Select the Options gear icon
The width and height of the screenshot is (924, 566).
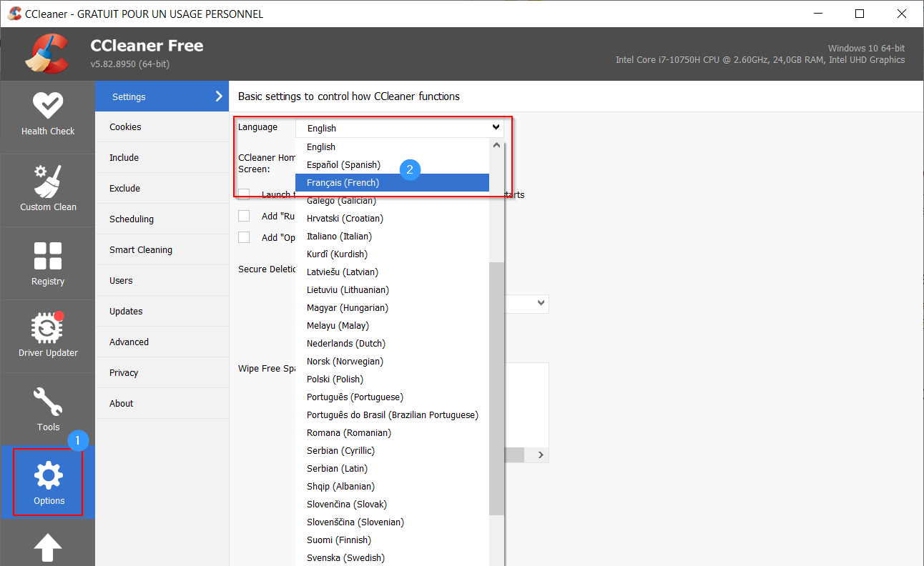pyautogui.click(x=49, y=475)
